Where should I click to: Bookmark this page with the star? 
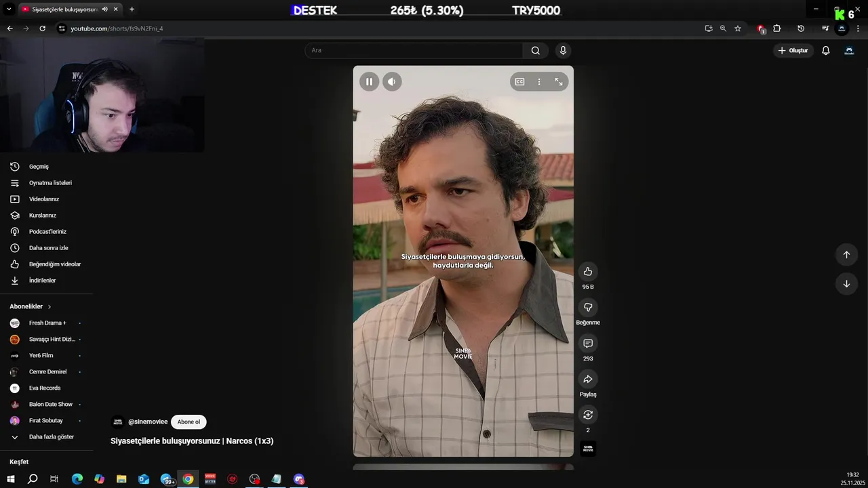[738, 28]
